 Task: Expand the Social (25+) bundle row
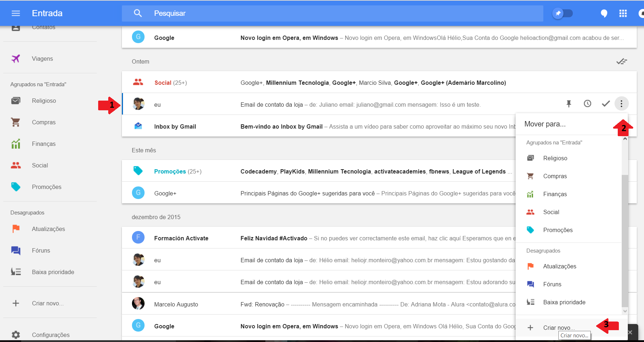[379, 83]
